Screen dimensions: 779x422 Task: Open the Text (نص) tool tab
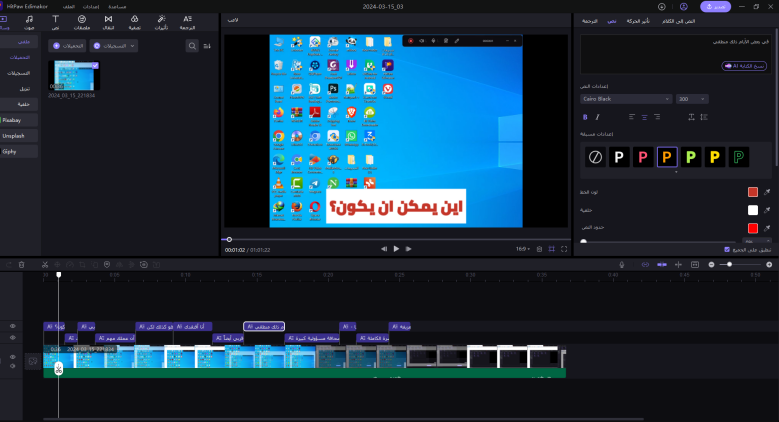55,22
